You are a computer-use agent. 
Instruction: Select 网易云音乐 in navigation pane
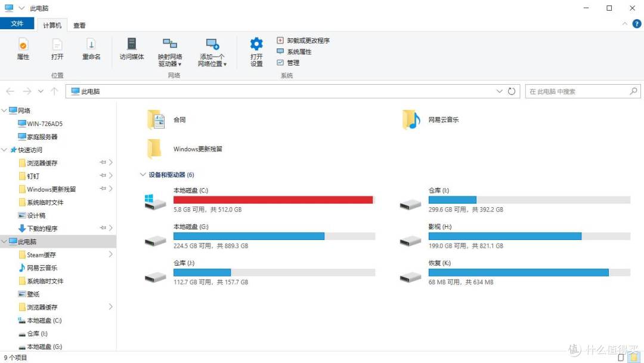(38, 267)
